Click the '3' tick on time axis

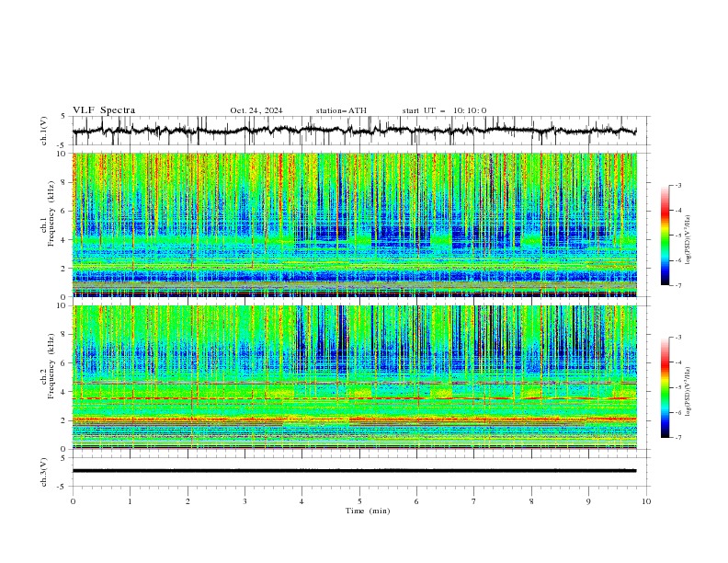pos(245,501)
